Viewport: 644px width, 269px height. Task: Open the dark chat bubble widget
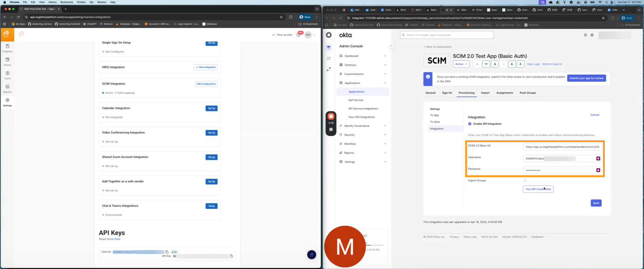coord(312,254)
